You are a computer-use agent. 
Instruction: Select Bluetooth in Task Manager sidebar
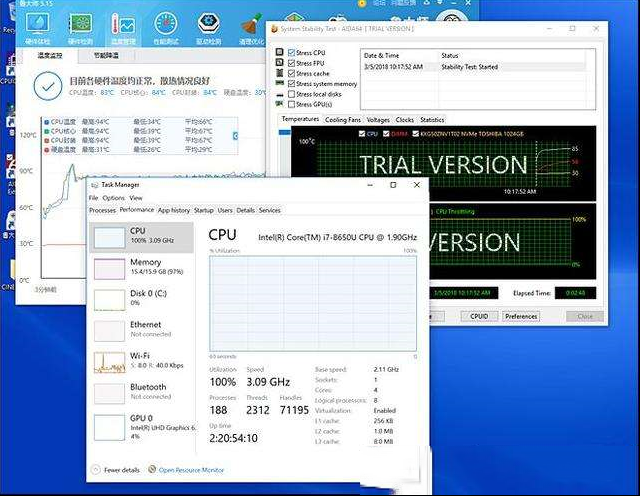(141, 393)
